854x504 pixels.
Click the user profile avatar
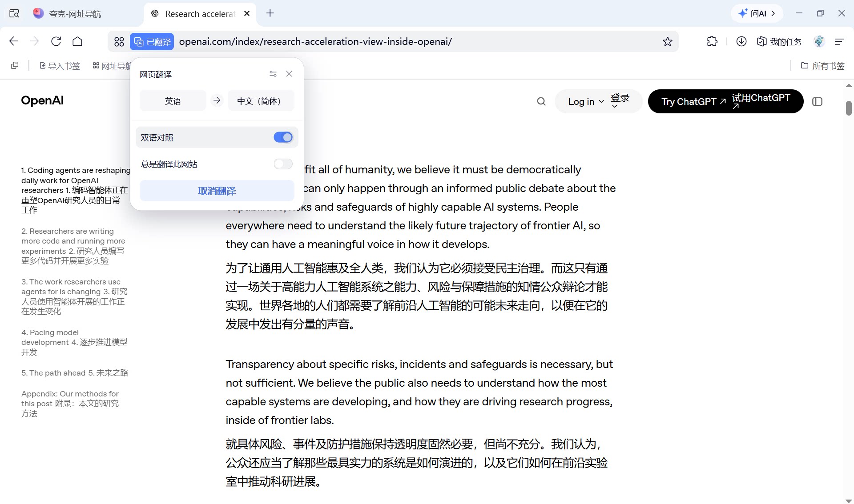pos(819,41)
